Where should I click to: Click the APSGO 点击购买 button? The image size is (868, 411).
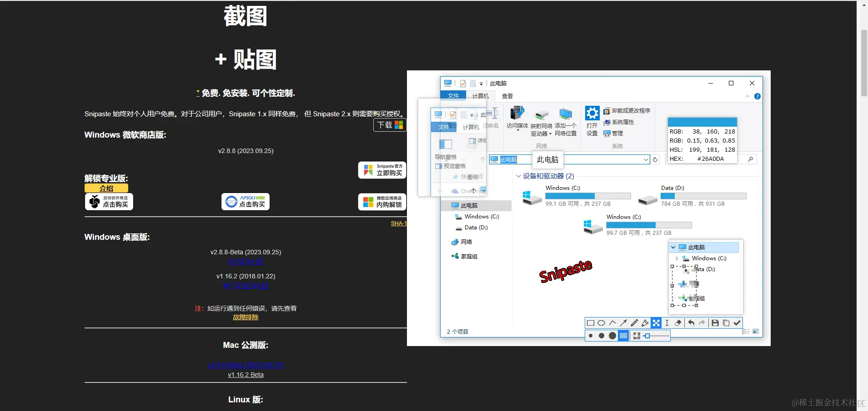[x=246, y=202]
